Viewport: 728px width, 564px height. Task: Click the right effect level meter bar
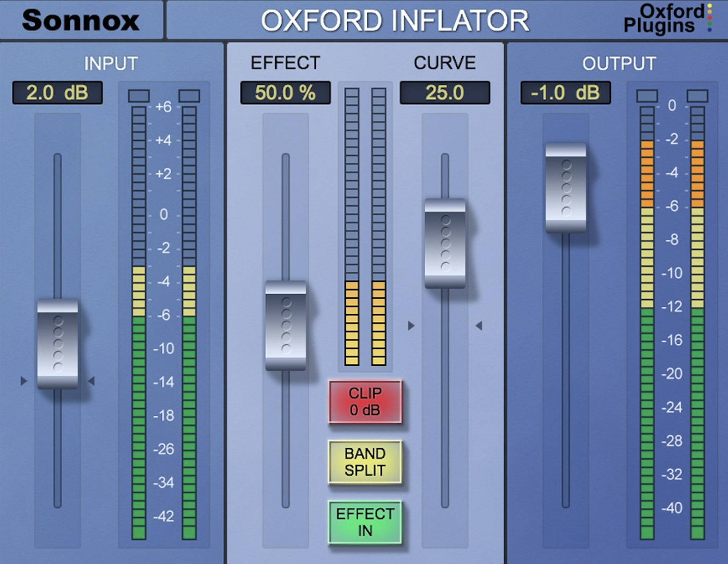[379, 226]
